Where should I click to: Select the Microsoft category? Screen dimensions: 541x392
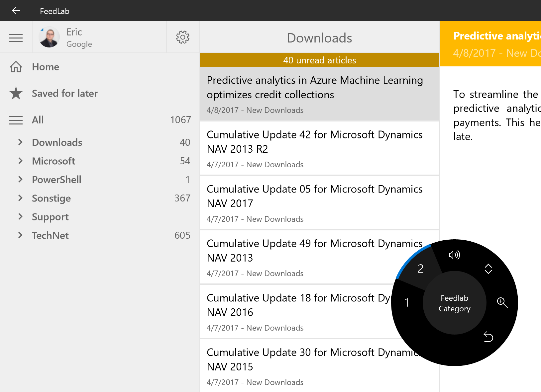54,161
